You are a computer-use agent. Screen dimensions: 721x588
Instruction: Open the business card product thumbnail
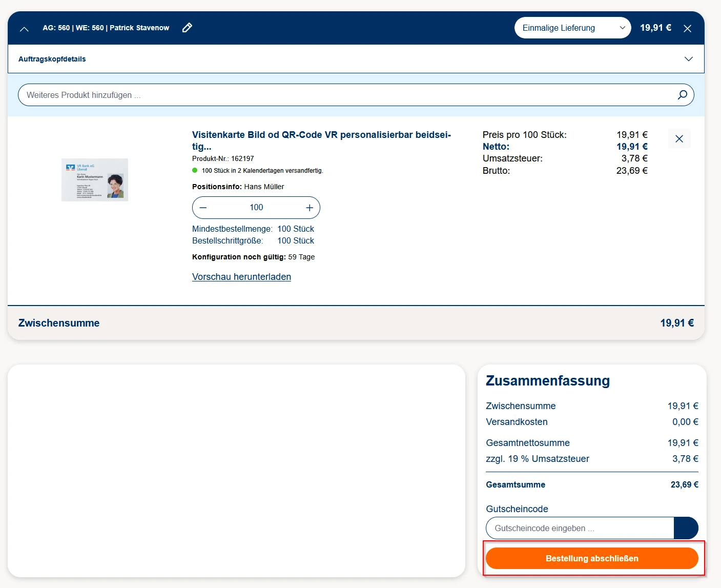tap(95, 179)
